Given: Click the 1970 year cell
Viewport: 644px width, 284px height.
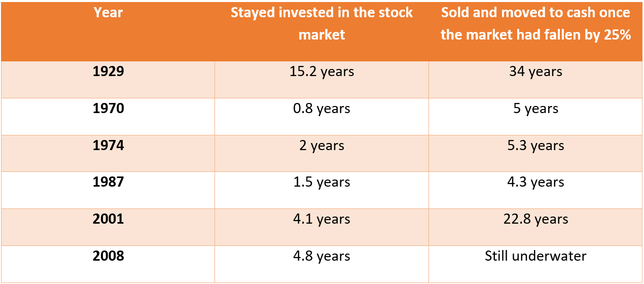Looking at the screenshot, I should pyautogui.click(x=108, y=109).
